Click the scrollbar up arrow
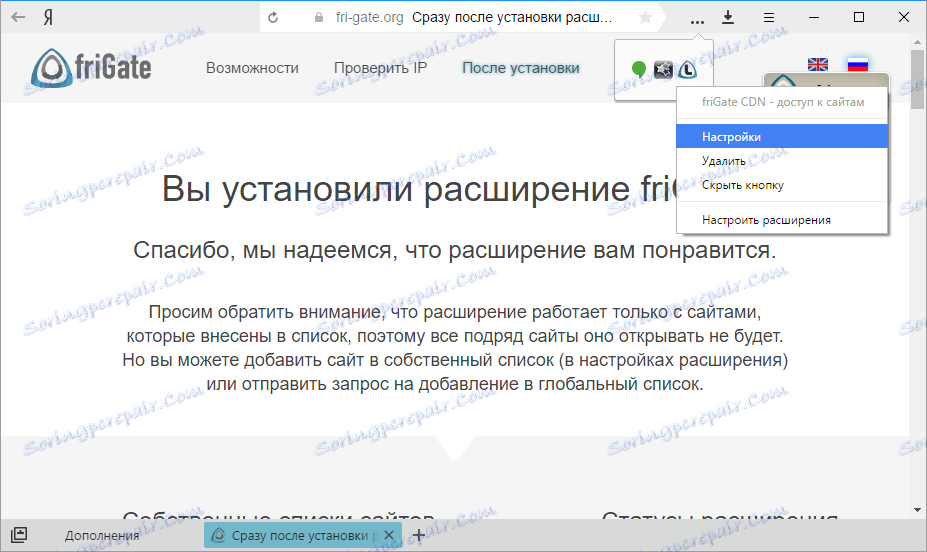 [x=917, y=43]
